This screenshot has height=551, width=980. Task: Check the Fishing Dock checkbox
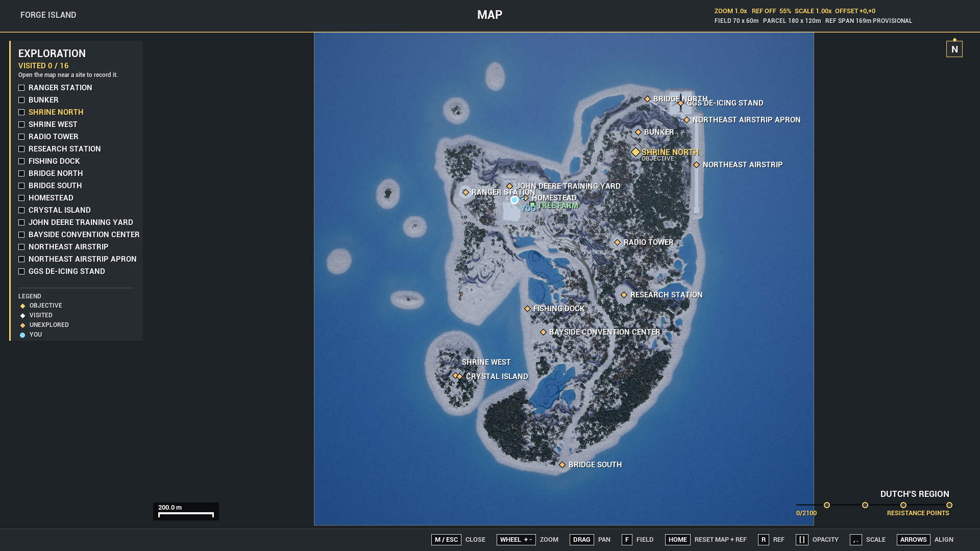tap(21, 161)
